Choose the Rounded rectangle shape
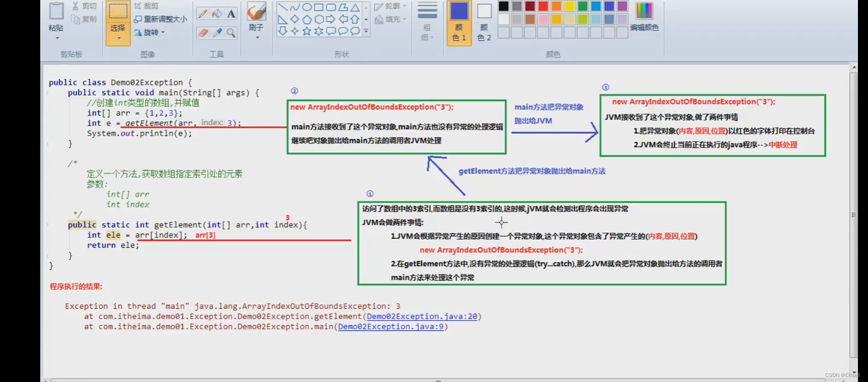868x382 pixels. coord(331,7)
